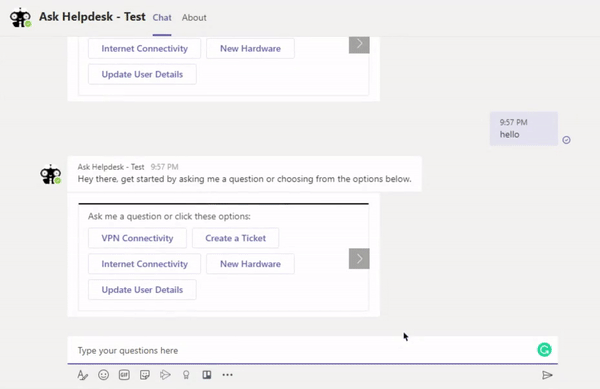Click Update User Details in upper card

tap(142, 74)
